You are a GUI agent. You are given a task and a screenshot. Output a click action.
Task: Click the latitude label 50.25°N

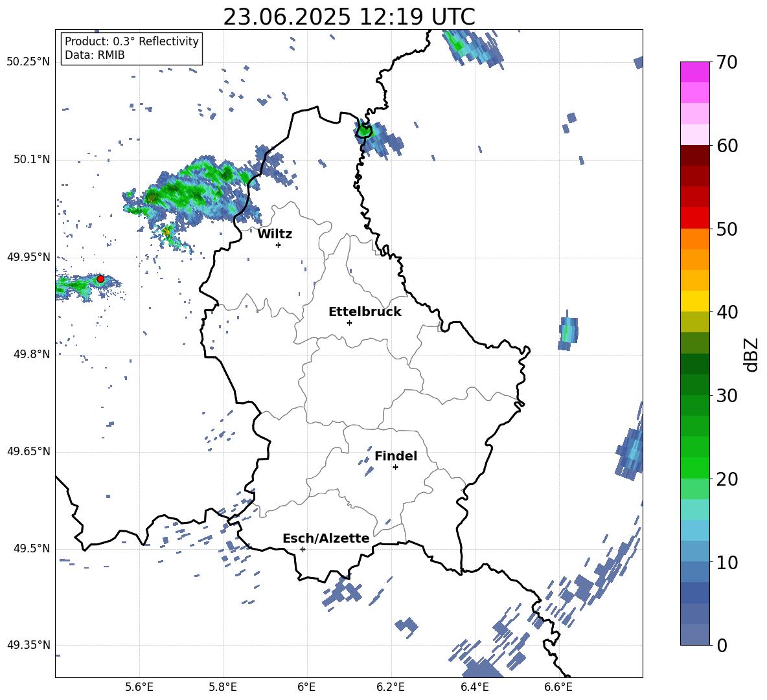point(29,62)
